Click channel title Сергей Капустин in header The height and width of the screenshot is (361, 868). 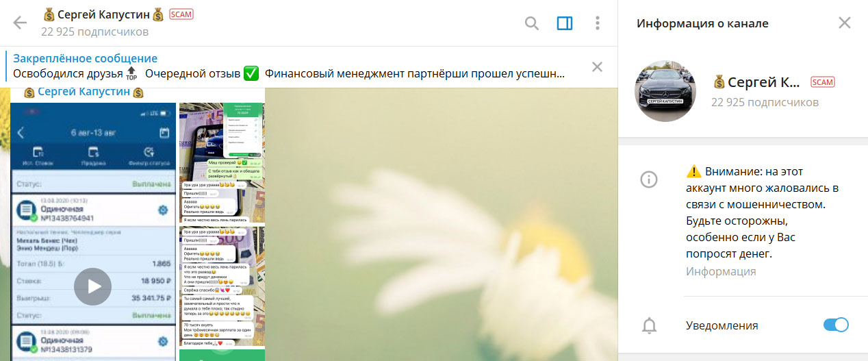(x=103, y=14)
